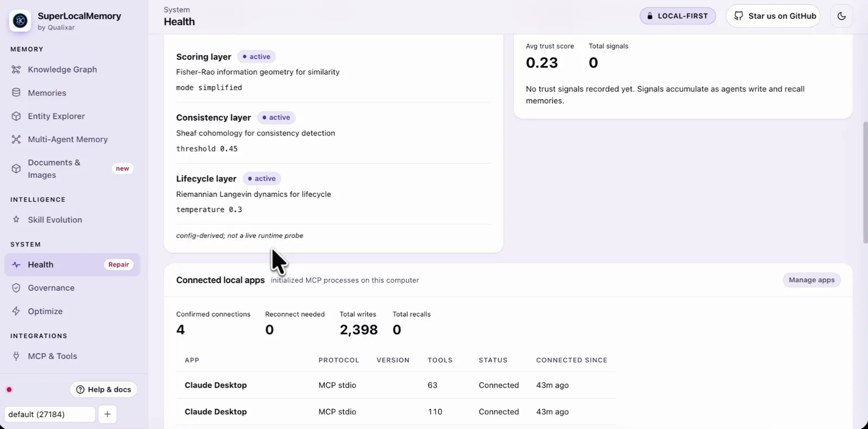Go to Memories section
Image resolution: width=868 pixels, height=429 pixels.
pos(72,93)
